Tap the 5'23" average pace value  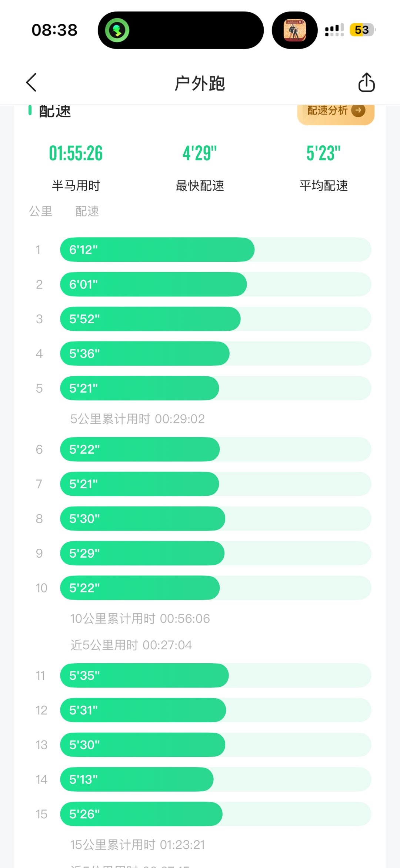(x=323, y=154)
